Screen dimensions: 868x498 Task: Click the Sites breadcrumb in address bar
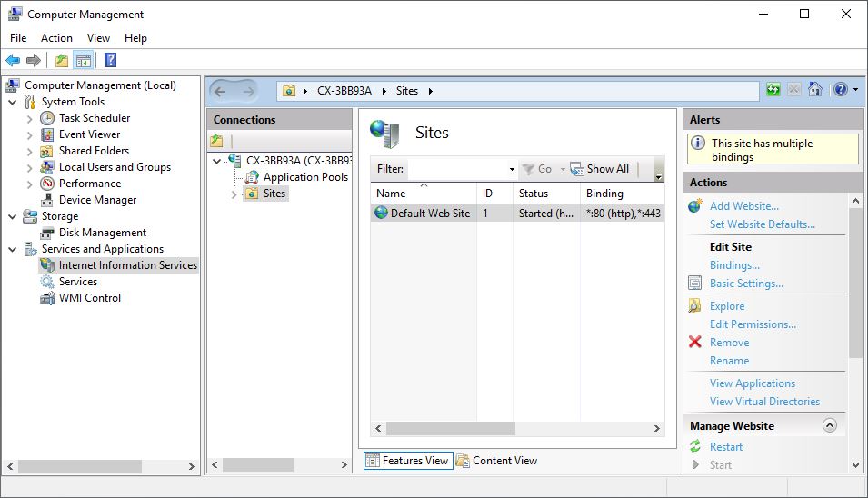pyautogui.click(x=407, y=91)
